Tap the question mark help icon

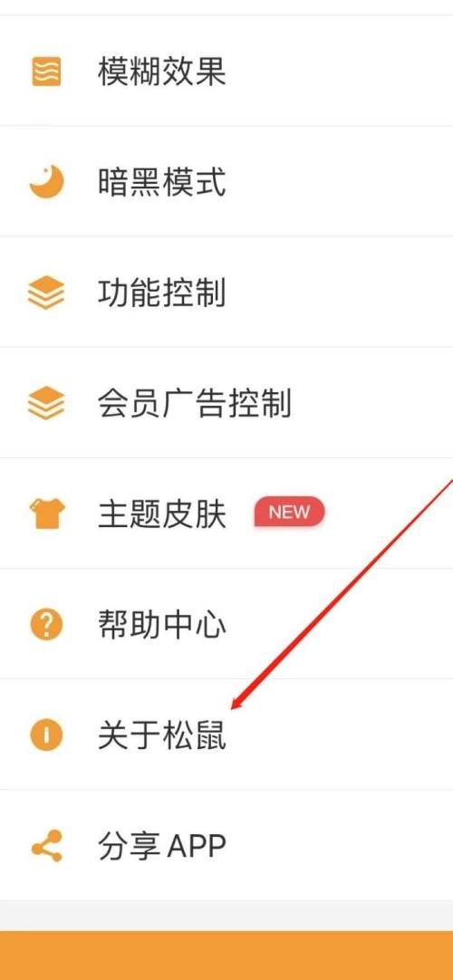pyautogui.click(x=46, y=624)
